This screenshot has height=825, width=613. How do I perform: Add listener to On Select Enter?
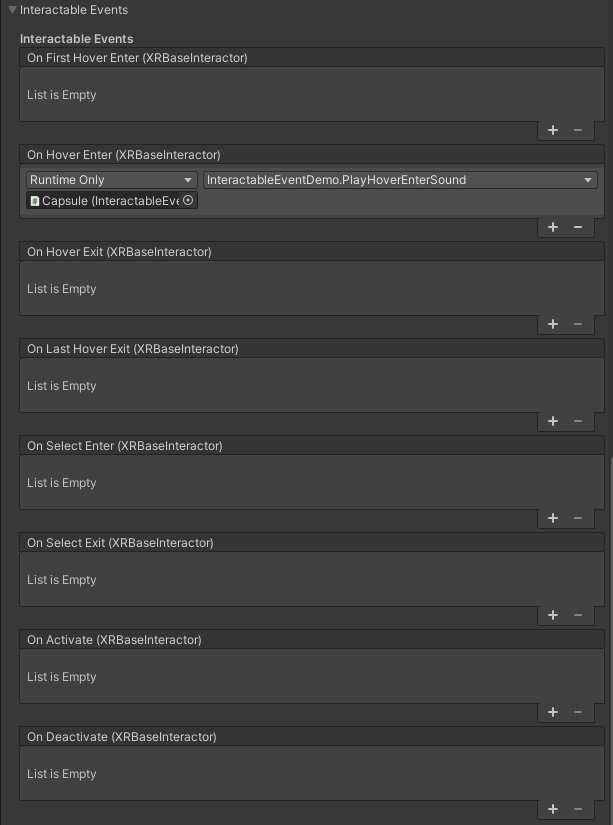(553, 518)
